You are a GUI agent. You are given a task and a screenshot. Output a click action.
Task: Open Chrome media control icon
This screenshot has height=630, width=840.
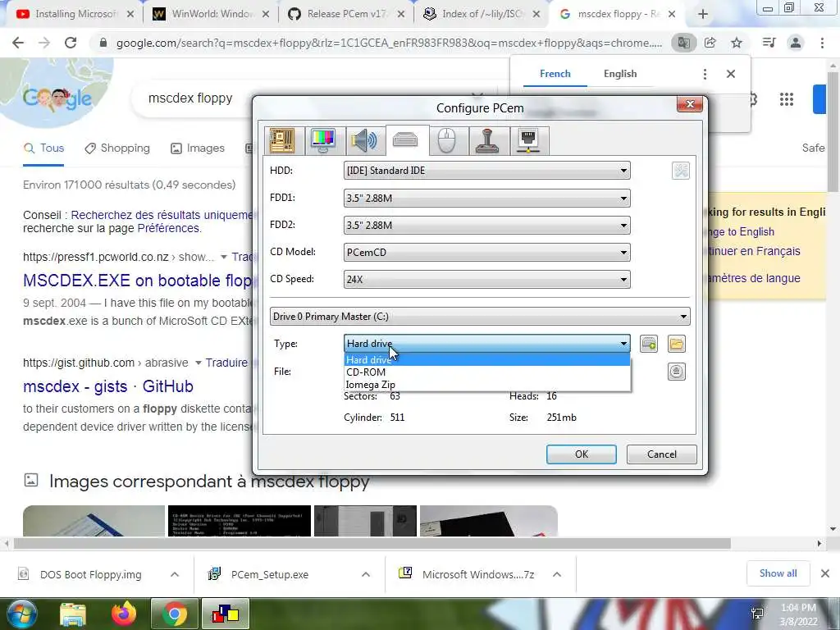[x=769, y=43]
